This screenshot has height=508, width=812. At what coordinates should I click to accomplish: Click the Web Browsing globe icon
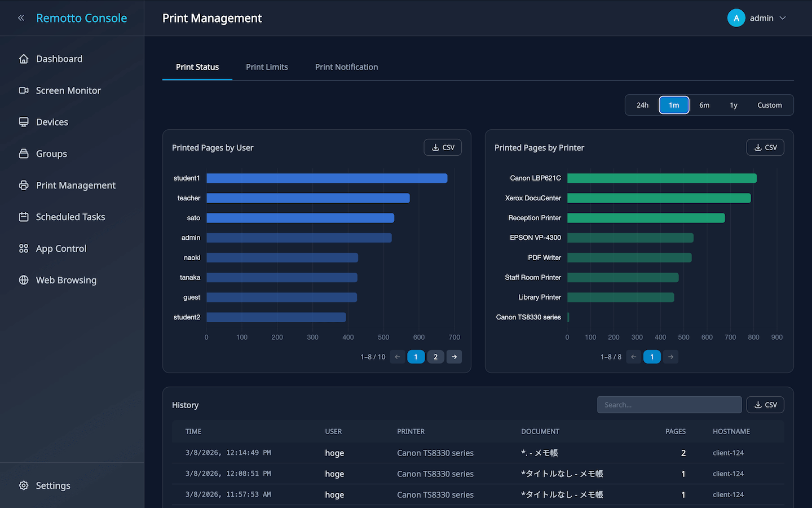24,280
